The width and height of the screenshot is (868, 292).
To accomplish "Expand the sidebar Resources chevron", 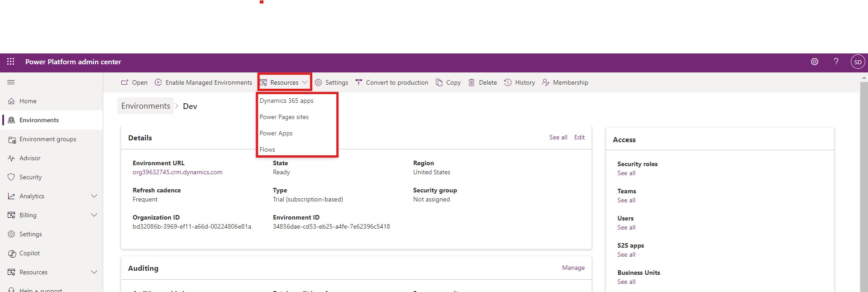I will coord(94,272).
